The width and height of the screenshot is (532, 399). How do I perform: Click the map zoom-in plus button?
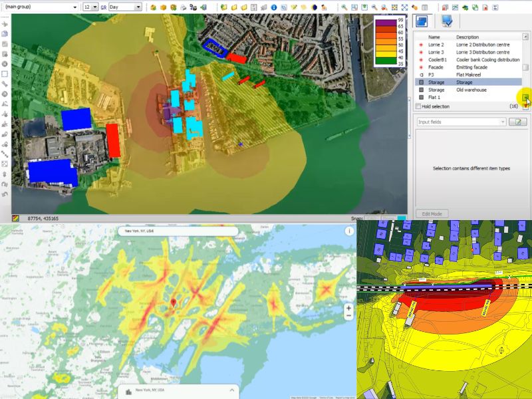(348, 309)
